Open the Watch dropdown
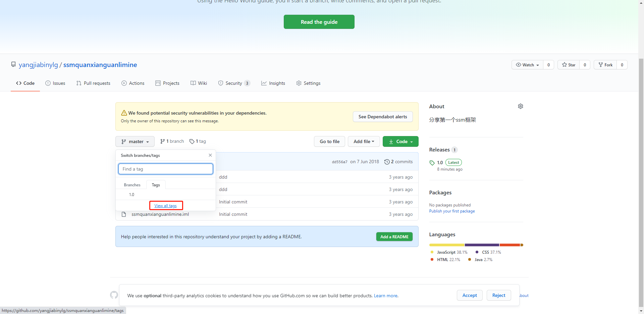 click(527, 65)
